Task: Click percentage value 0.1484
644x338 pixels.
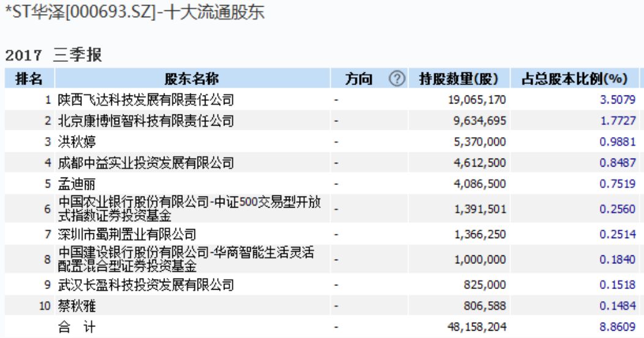Action: [618, 306]
